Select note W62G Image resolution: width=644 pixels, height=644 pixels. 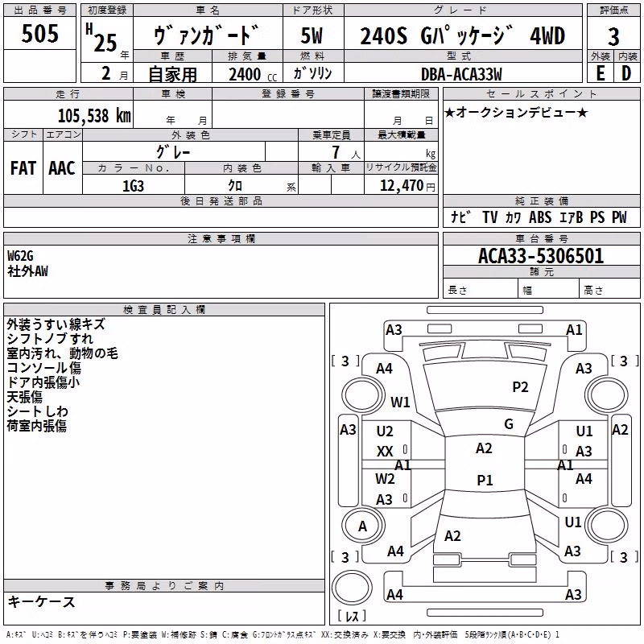click(x=20, y=256)
